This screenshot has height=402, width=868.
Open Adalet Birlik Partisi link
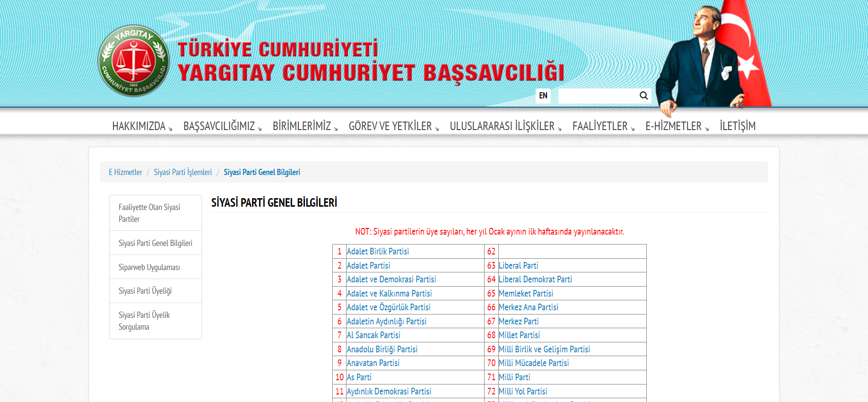378,252
